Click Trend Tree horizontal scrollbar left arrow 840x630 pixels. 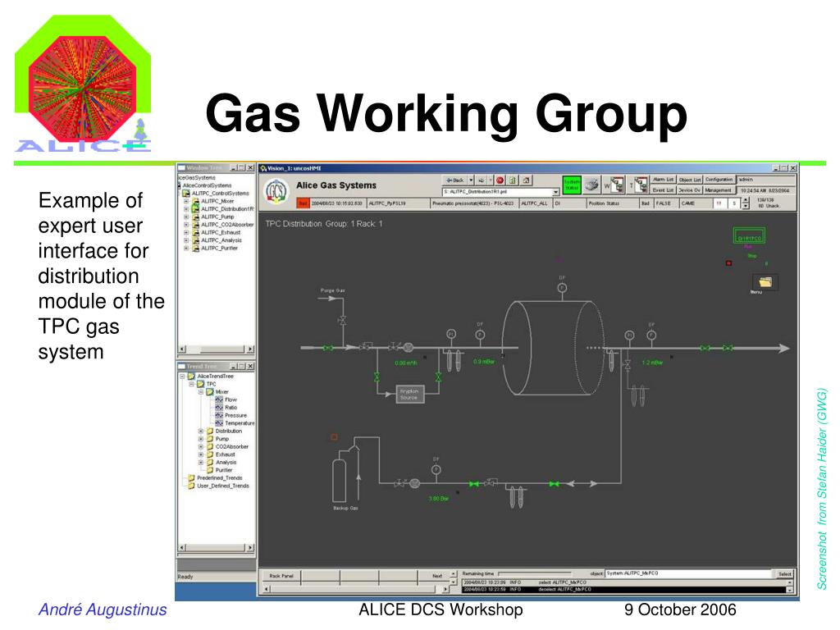click(182, 547)
